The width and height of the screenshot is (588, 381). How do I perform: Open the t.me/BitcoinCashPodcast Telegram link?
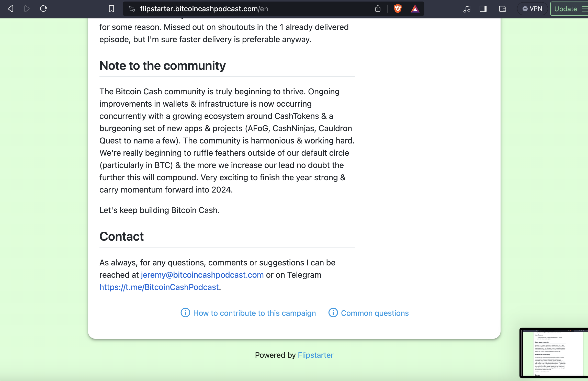click(159, 287)
